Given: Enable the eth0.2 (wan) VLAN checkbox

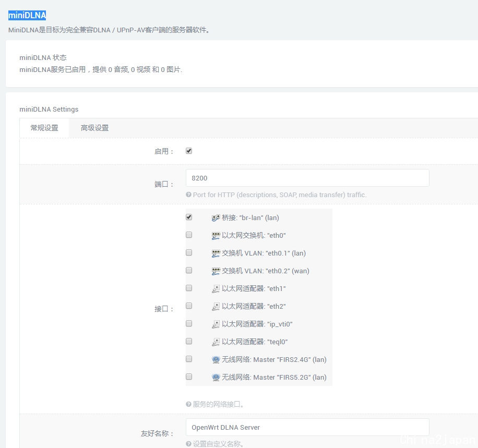Looking at the screenshot, I should 189,270.
